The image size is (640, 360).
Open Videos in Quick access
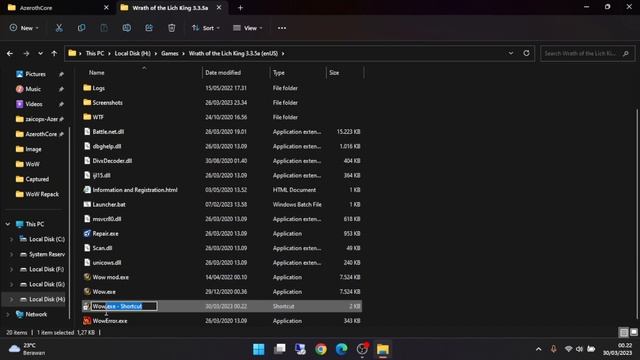click(34, 104)
